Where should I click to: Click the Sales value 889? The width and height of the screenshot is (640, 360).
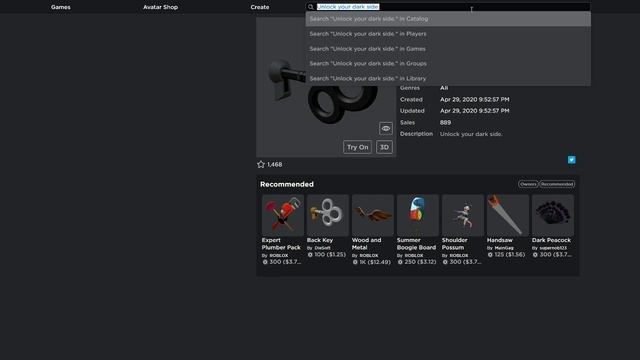pyautogui.click(x=445, y=122)
